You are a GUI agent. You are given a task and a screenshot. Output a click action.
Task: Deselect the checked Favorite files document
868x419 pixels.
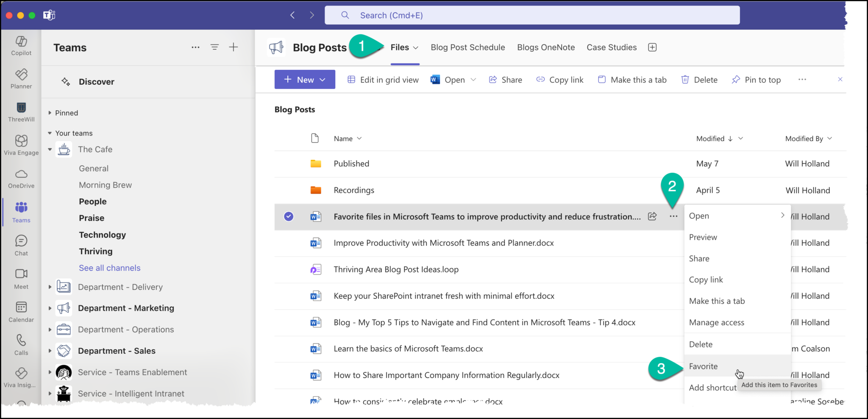[x=288, y=216]
